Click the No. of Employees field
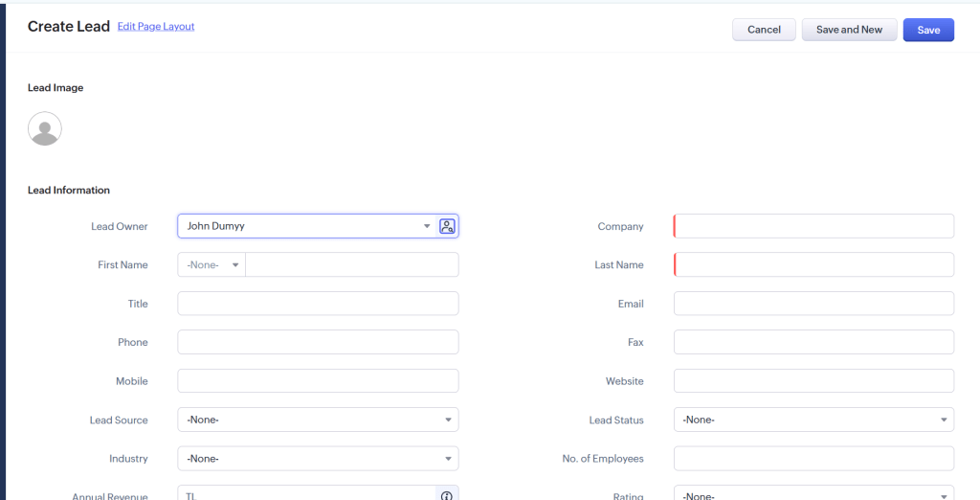 click(x=813, y=459)
